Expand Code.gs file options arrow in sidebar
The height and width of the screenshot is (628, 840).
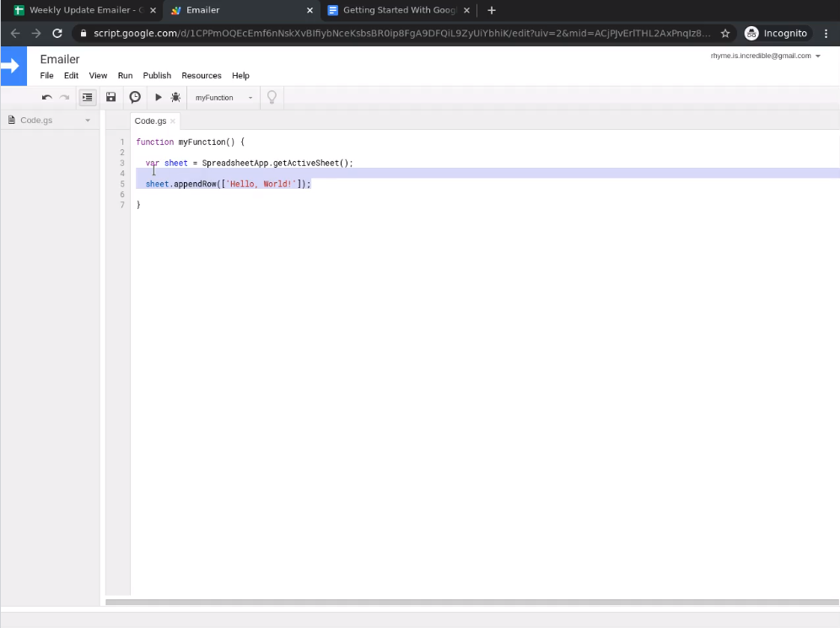tap(88, 121)
